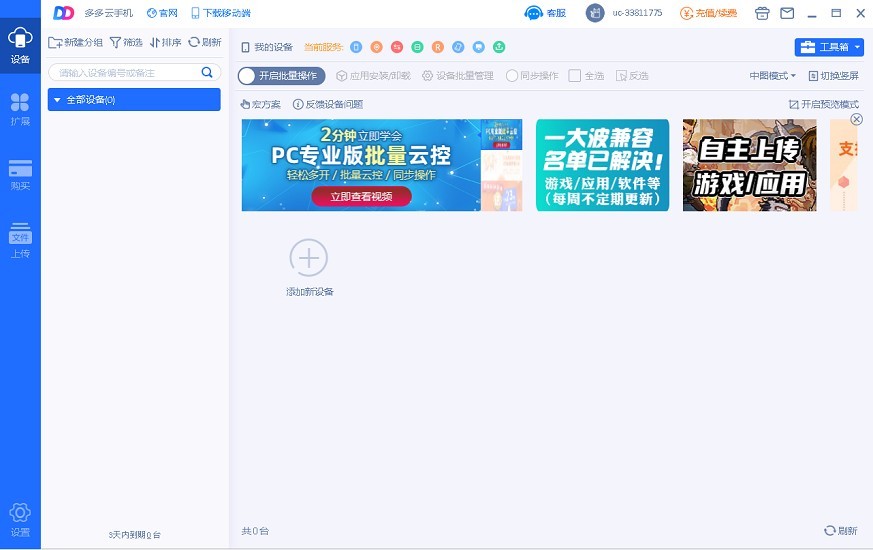Open the 中图模式 view mode dropdown
Screen dimensions: 873x550
(x=772, y=76)
